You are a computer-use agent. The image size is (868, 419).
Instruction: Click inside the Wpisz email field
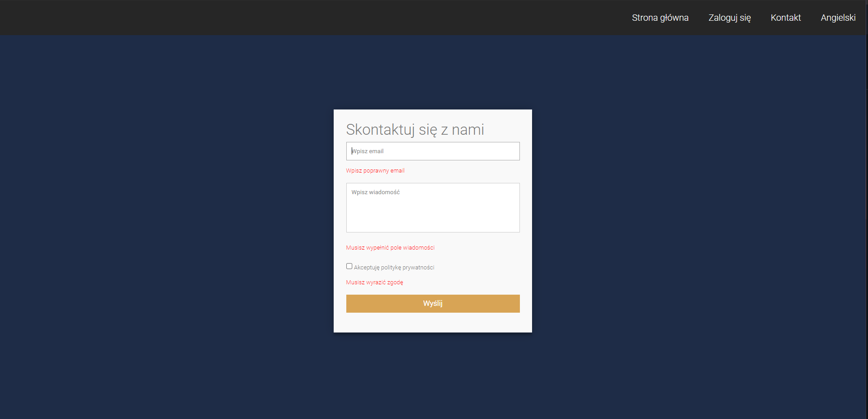tap(432, 151)
